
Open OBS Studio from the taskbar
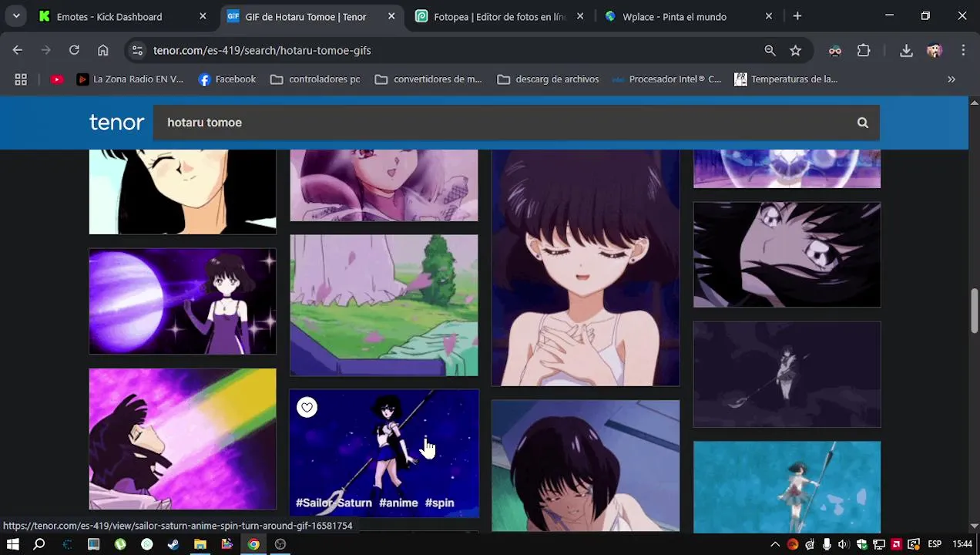pos(280,544)
